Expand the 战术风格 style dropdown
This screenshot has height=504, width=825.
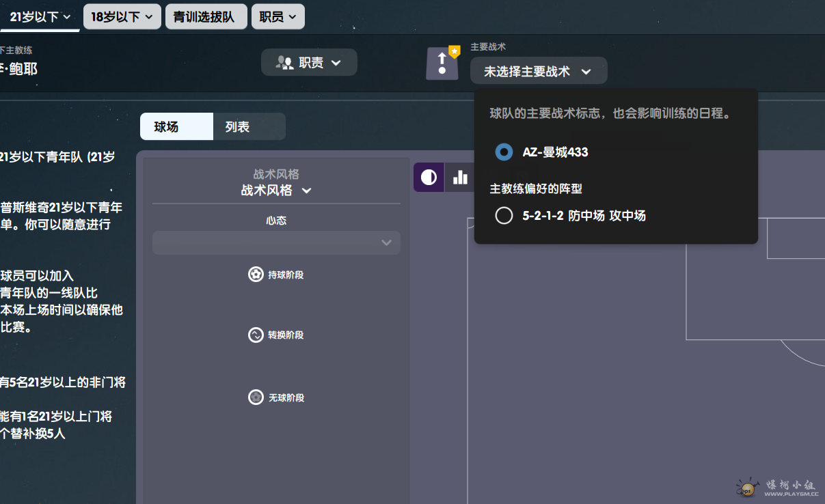tap(276, 190)
